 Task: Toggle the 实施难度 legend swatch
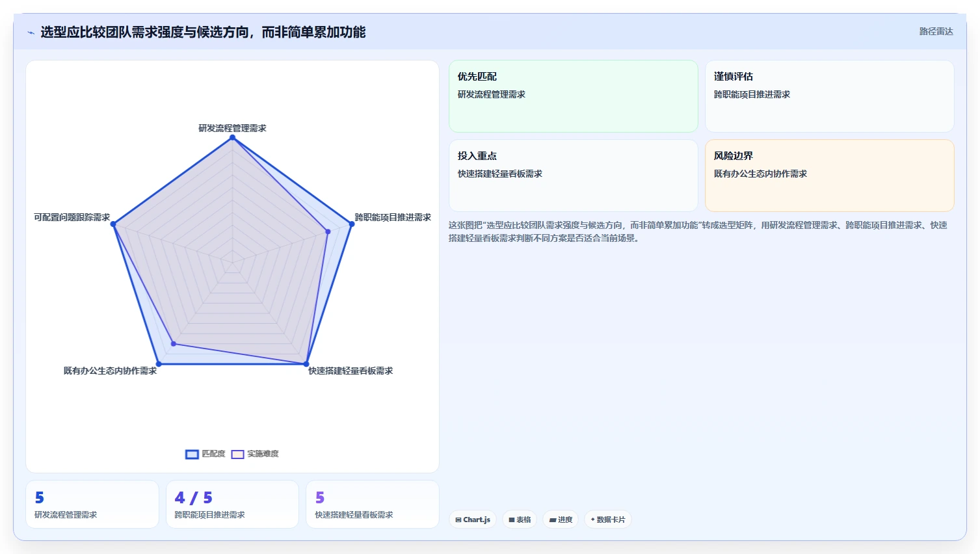[237, 455]
